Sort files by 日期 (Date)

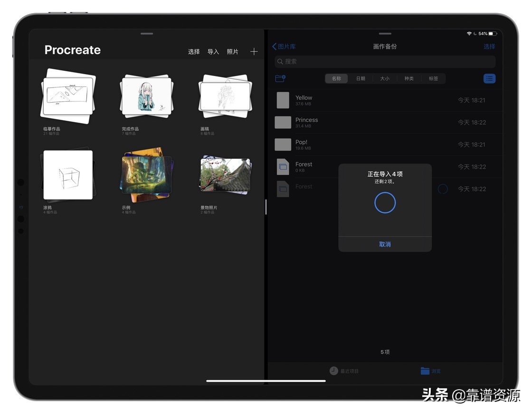tap(361, 78)
